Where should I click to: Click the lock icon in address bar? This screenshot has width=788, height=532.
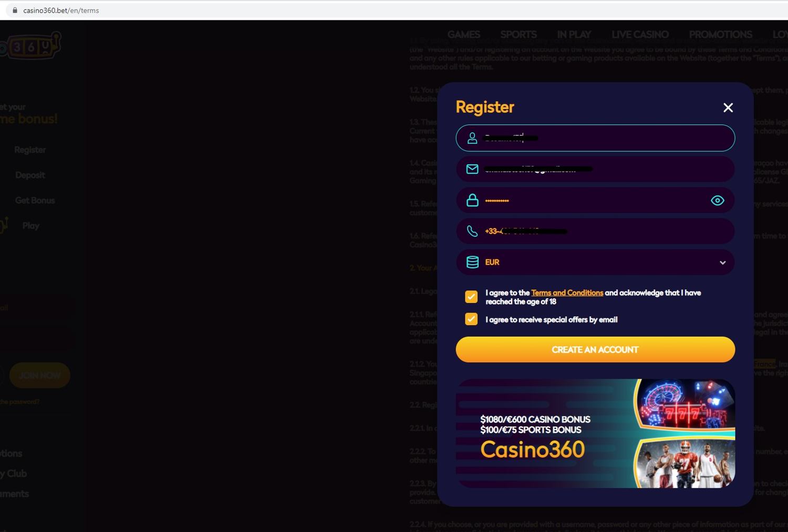coord(15,10)
